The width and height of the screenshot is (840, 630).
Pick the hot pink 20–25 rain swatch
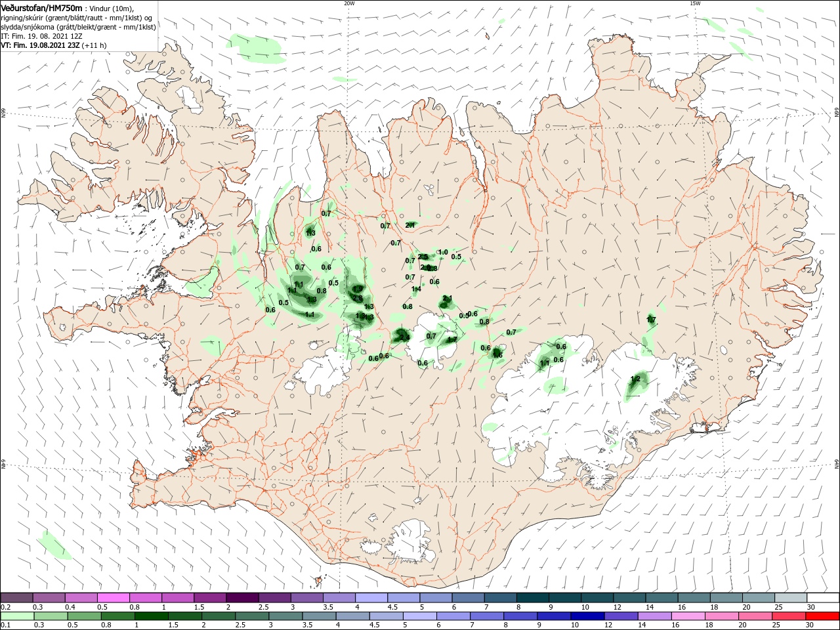[x=755, y=616]
